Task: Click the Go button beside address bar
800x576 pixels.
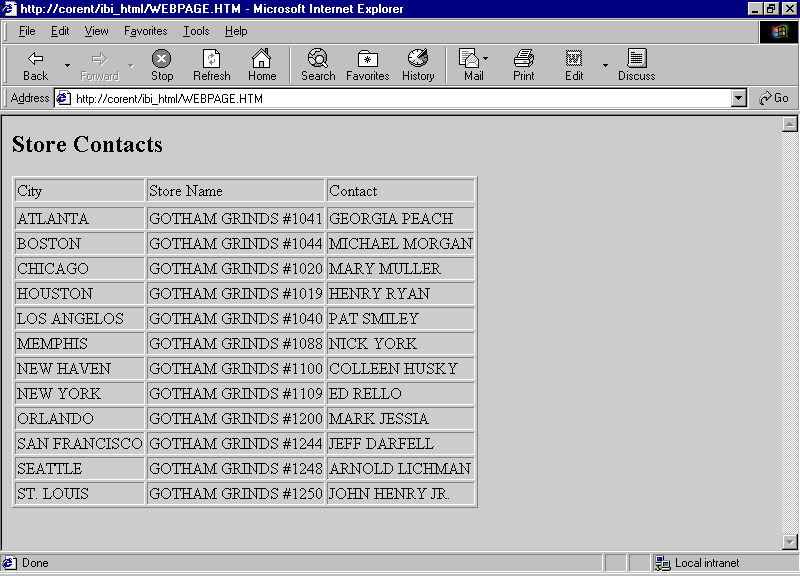Action: [x=774, y=98]
